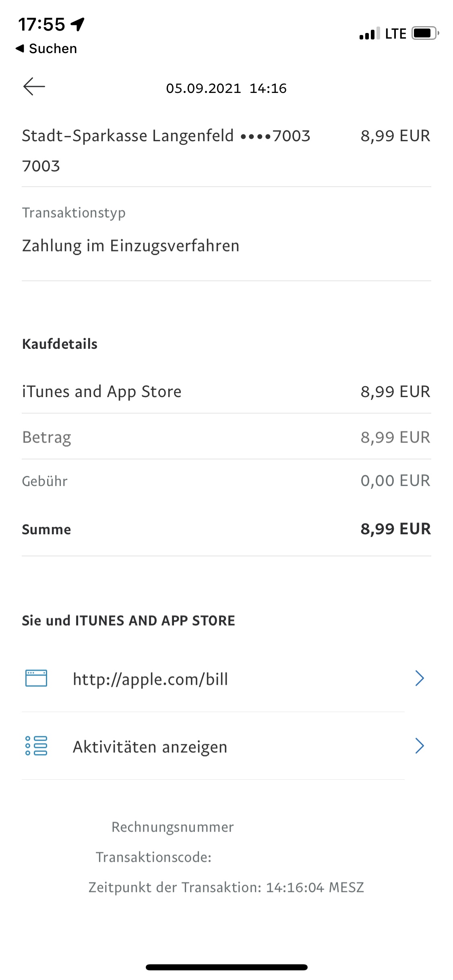
Task: Expand the apple.com/bill chevron
Action: pyautogui.click(x=419, y=678)
